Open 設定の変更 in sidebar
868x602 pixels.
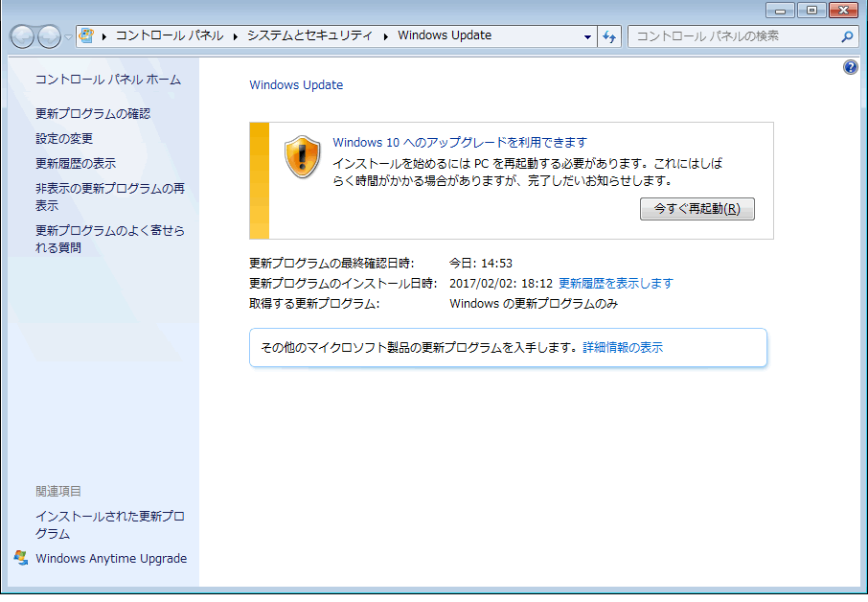pos(64,138)
